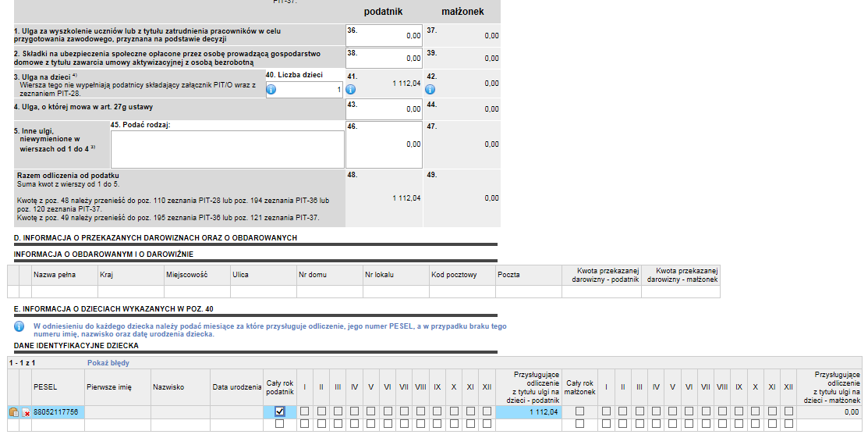Click the info icon in field 42
This screenshot has width=868, height=438.
[430, 89]
